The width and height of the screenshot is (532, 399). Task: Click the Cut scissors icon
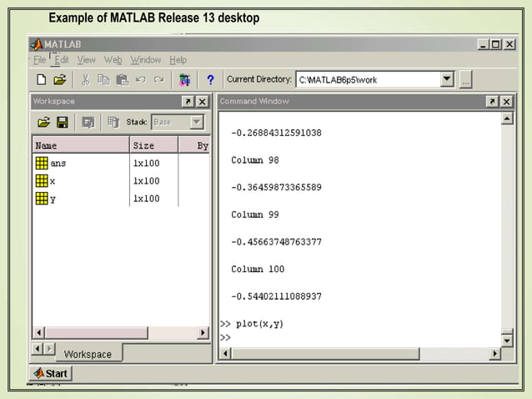(85, 80)
